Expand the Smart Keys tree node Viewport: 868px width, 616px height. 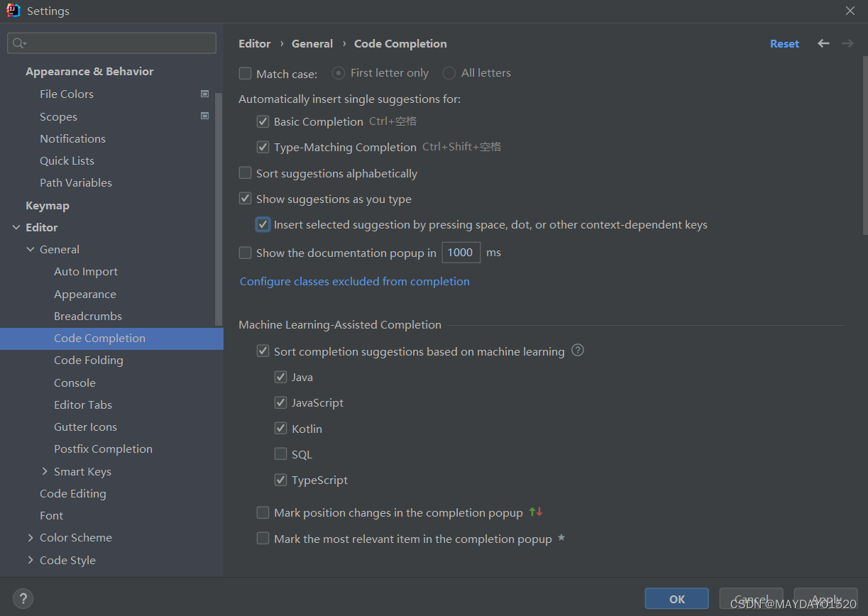(45, 471)
